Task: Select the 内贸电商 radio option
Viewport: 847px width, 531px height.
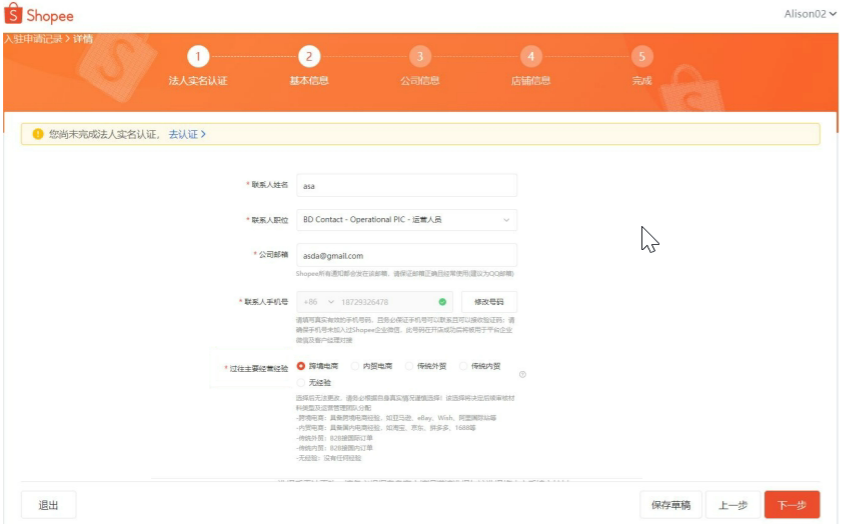Action: (355, 366)
